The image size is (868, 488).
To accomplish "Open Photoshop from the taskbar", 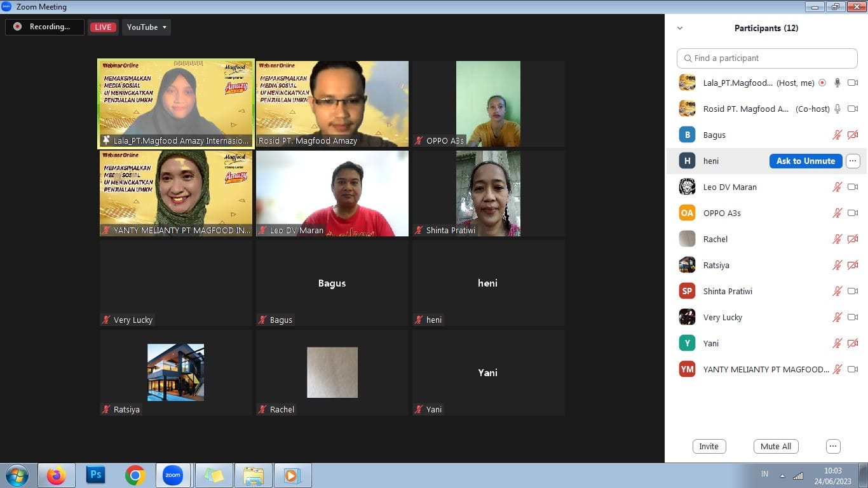I will [x=96, y=475].
